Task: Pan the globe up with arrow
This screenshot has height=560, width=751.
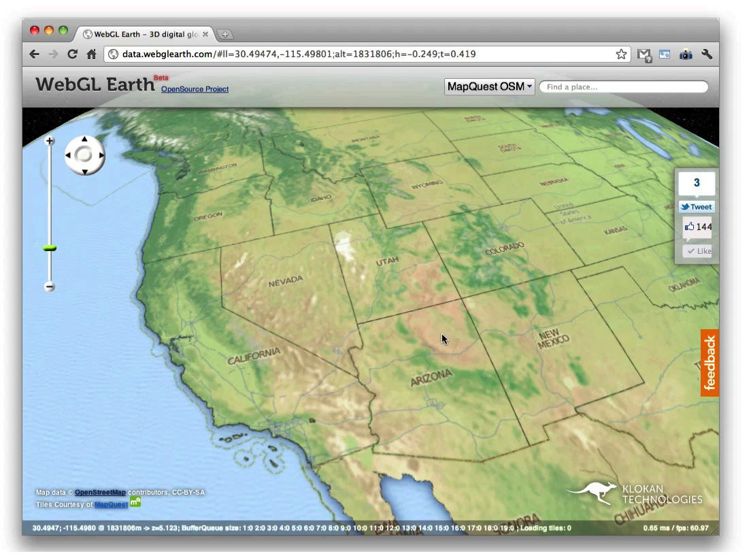Action: point(85,139)
